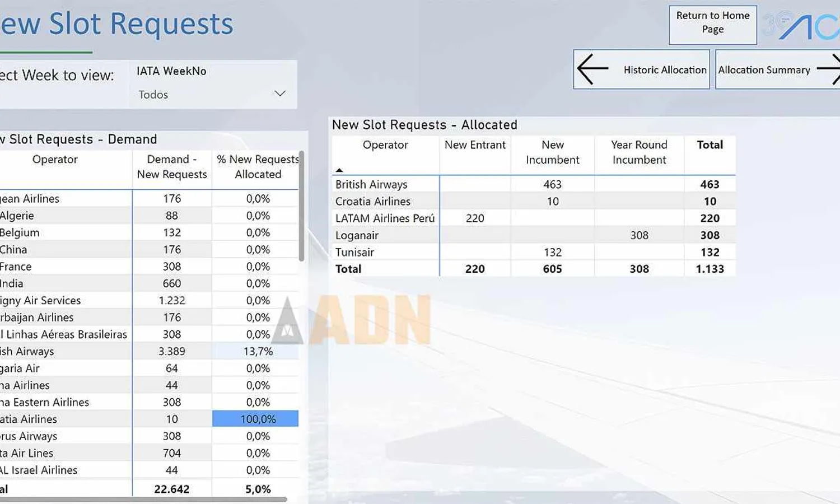Sort by the New Entrant column header
Viewport: 840px width, 504px height.
click(x=475, y=145)
